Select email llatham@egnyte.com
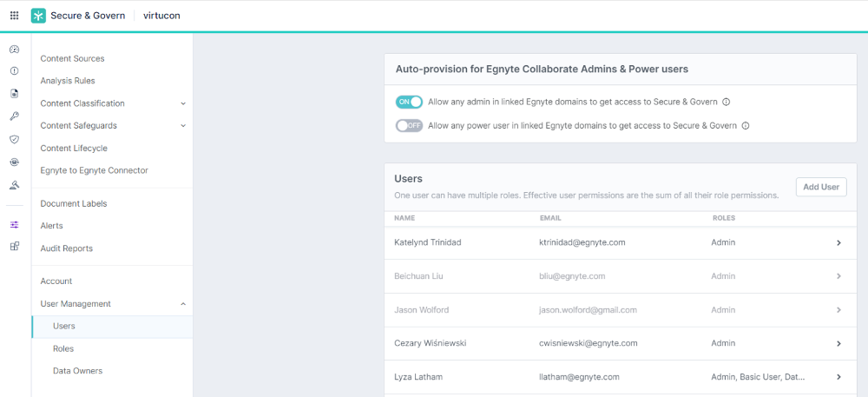The image size is (868, 397). (x=579, y=377)
